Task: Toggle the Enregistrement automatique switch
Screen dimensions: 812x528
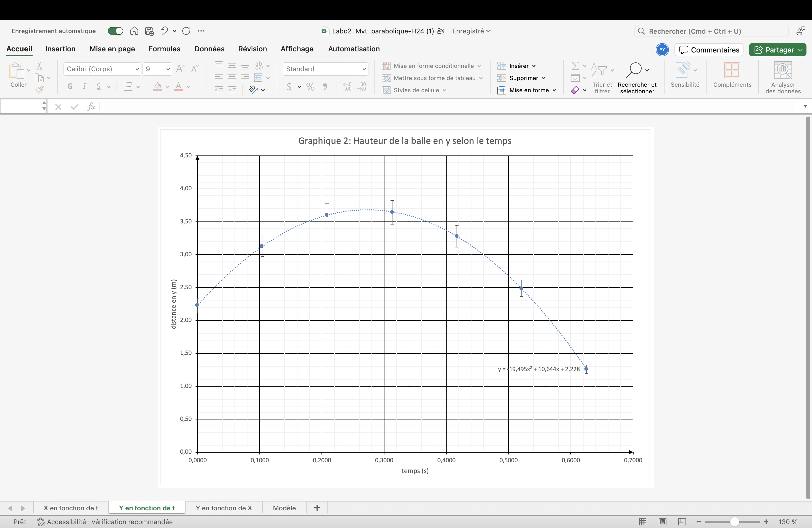Action: (x=115, y=31)
